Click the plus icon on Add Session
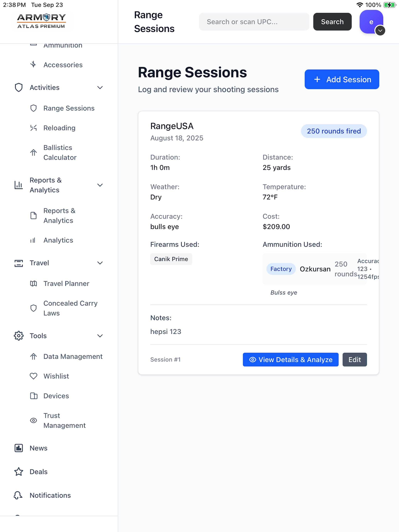The width and height of the screenshot is (399, 532). click(x=317, y=79)
